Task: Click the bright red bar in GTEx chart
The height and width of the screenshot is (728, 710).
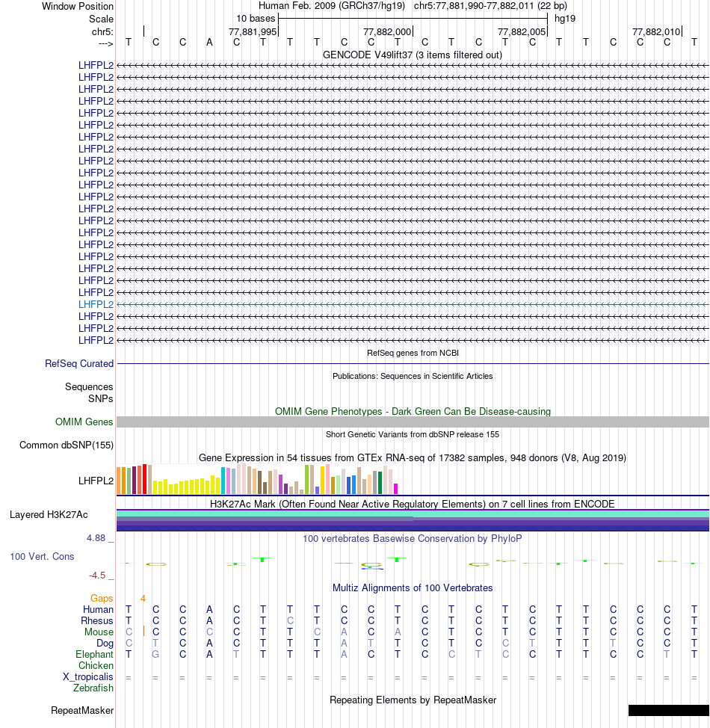Action: [x=144, y=478]
